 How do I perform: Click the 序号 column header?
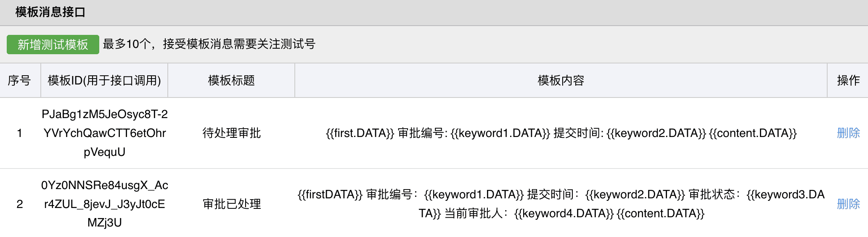[x=19, y=80]
